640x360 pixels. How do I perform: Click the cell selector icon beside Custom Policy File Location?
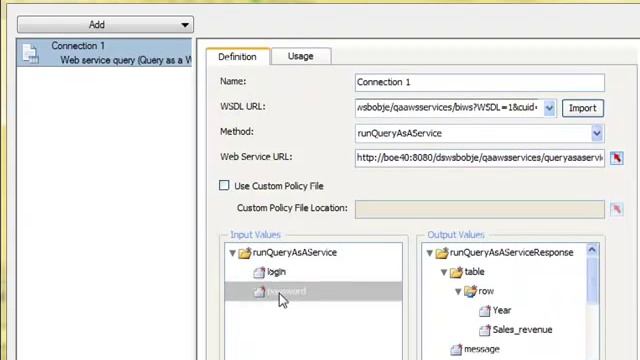coord(617,209)
